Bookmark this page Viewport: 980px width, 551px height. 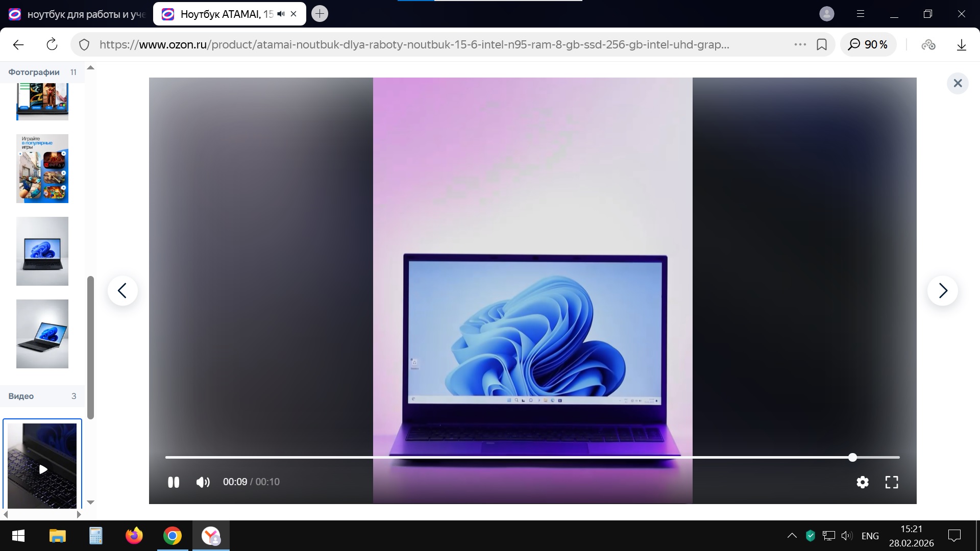pos(822,45)
